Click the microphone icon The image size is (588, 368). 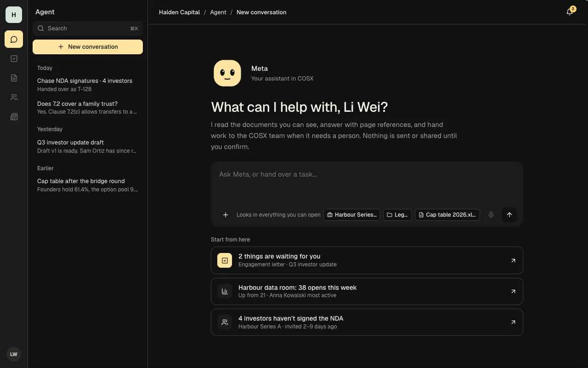pyautogui.click(x=491, y=215)
